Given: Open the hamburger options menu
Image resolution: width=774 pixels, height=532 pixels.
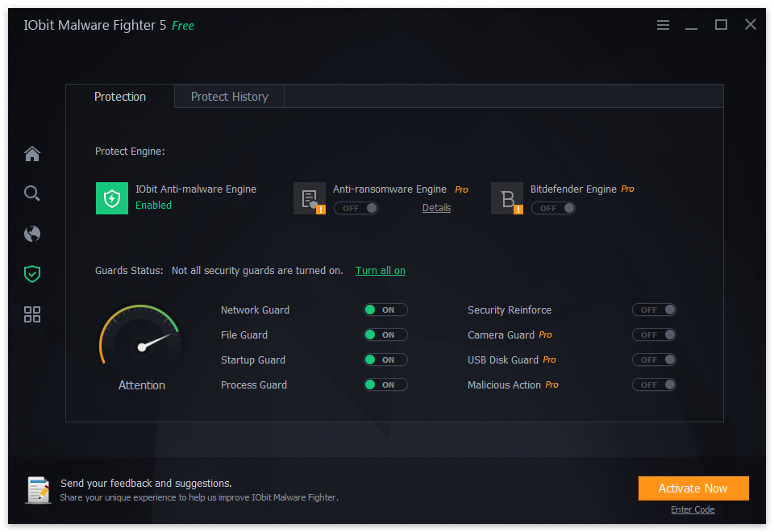Looking at the screenshot, I should tap(663, 25).
